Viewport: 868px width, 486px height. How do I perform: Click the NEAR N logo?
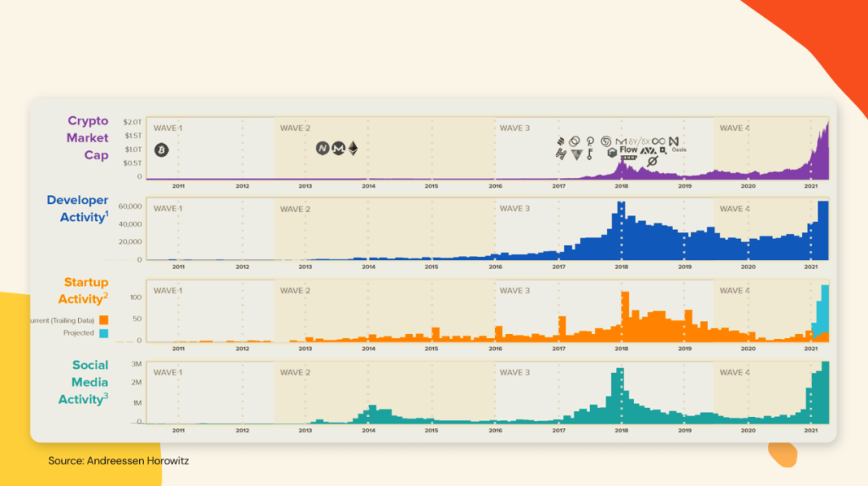click(674, 141)
